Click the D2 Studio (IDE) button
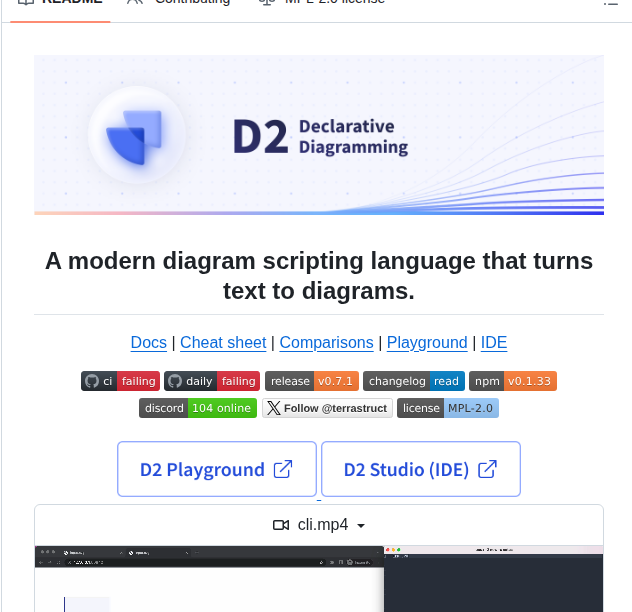 pyautogui.click(x=420, y=469)
